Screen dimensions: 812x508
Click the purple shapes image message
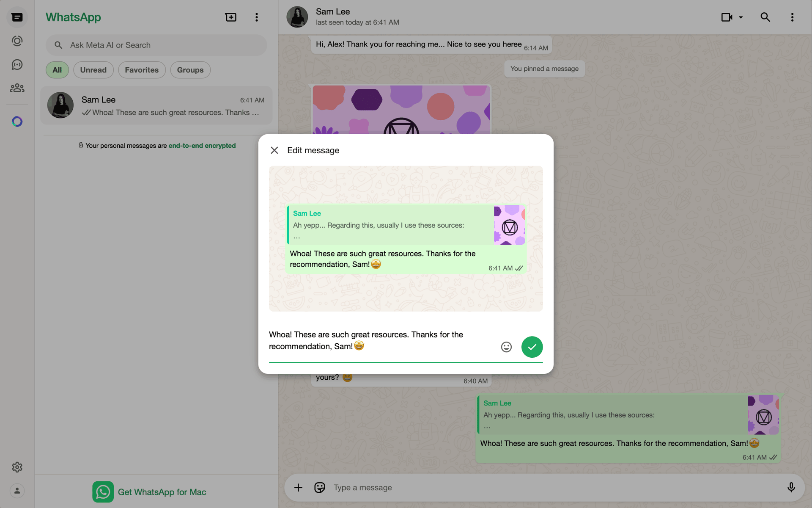401,110
